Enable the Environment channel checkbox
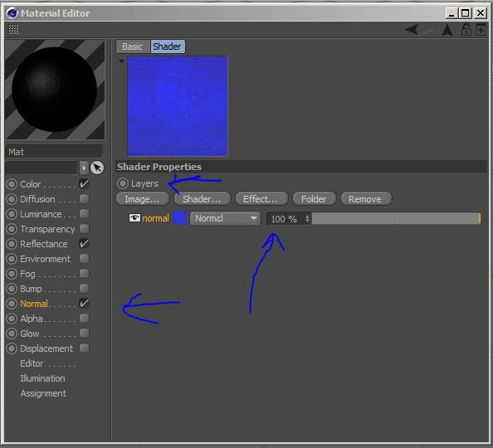This screenshot has width=493, height=448. pyautogui.click(x=84, y=258)
